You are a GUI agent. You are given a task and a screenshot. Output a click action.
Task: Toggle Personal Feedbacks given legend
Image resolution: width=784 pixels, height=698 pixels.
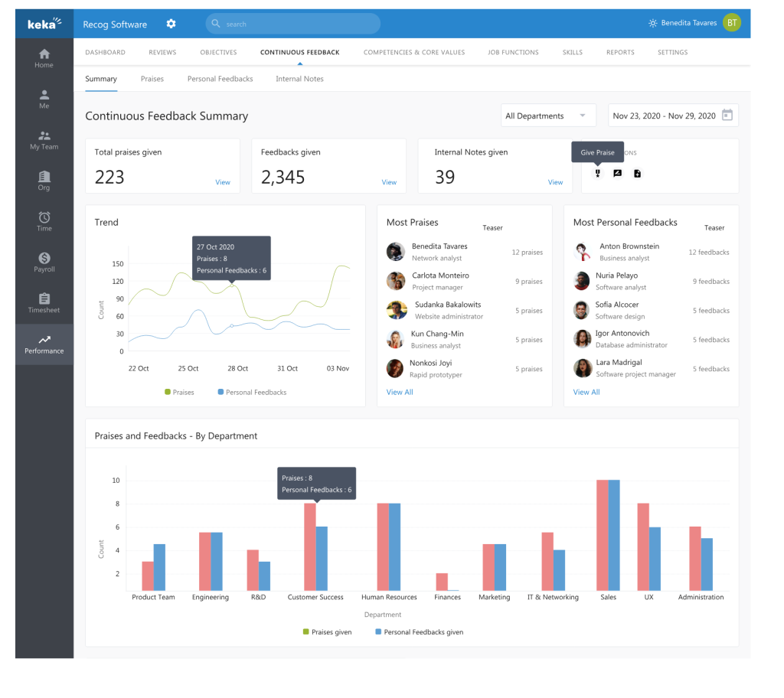420,632
